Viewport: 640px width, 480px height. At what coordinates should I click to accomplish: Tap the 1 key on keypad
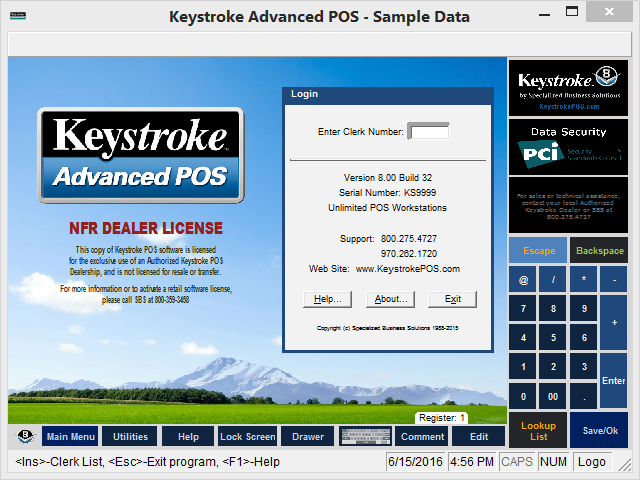coord(523,367)
